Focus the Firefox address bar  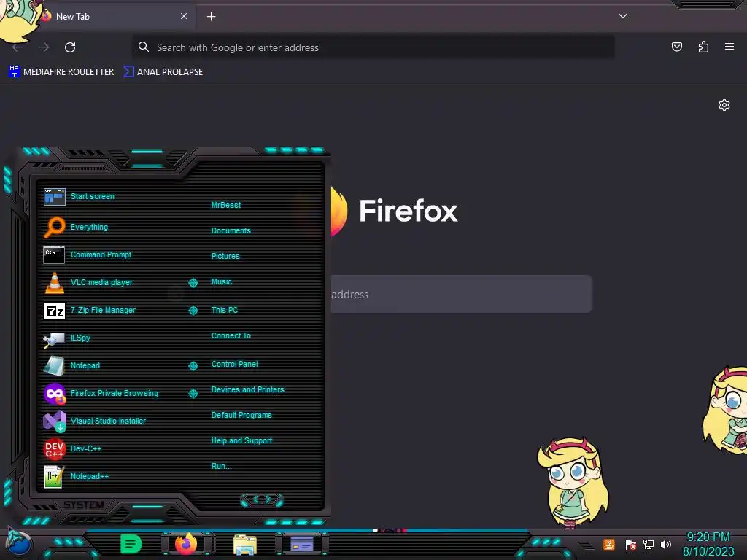click(373, 47)
